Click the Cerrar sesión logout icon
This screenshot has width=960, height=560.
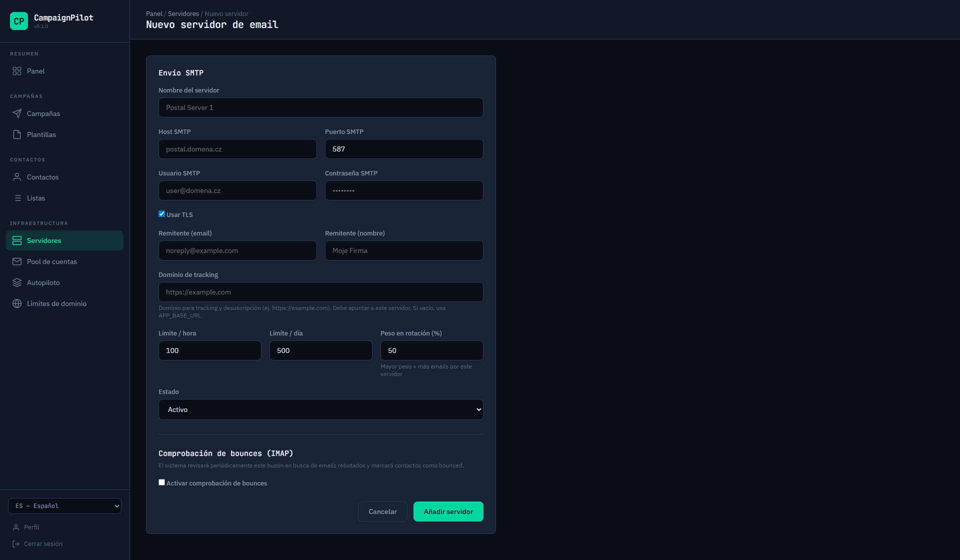[x=16, y=543]
